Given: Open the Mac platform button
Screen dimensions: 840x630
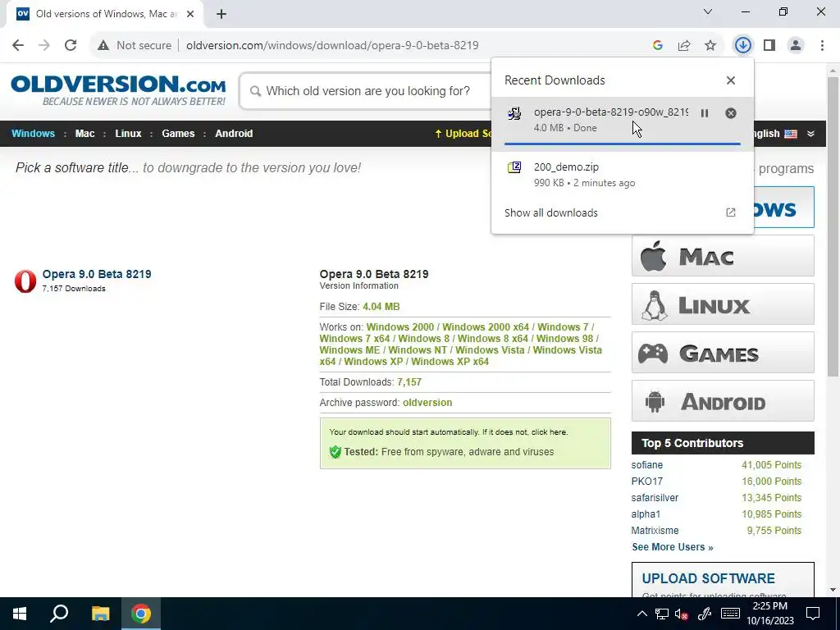Looking at the screenshot, I should pos(723,256).
